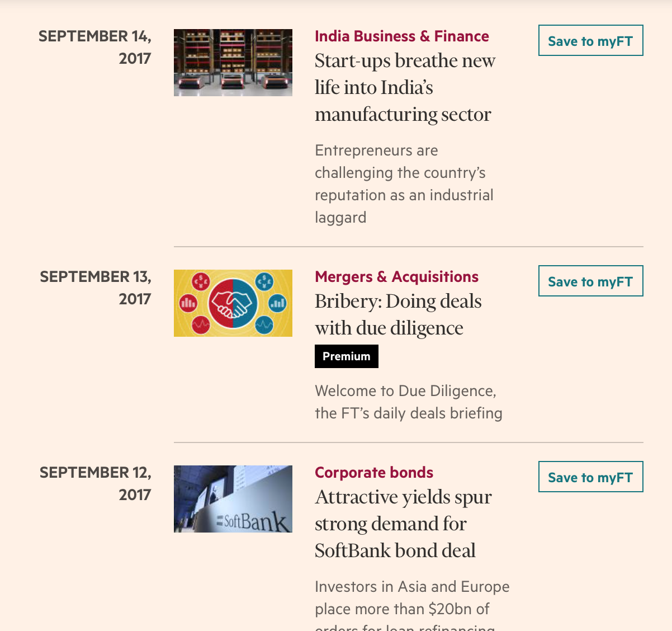Click the handshake icon in the illustration
Image resolution: width=672 pixels, height=631 pixels.
(233, 303)
